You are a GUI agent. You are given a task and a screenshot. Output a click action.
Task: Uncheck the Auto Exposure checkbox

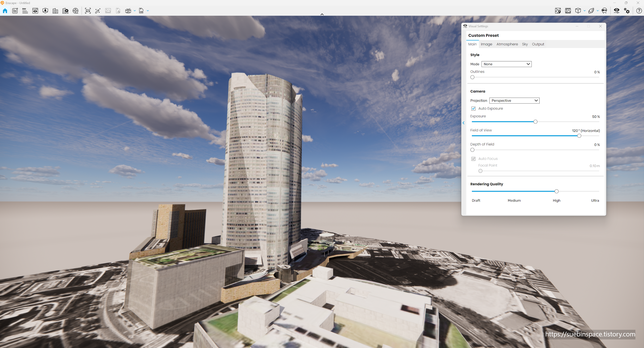click(x=473, y=109)
